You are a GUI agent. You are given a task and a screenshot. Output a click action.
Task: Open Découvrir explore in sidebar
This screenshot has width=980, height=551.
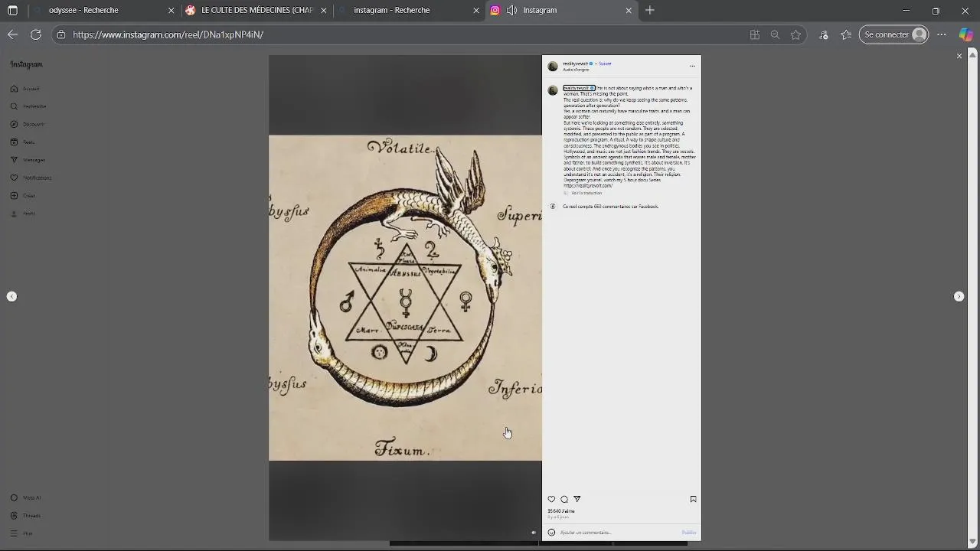(28, 124)
